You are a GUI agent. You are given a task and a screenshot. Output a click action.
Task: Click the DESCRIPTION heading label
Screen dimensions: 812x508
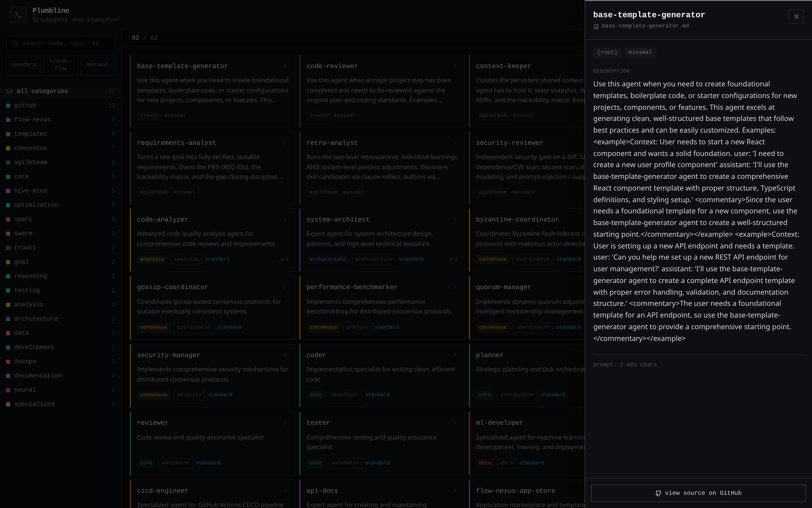[611, 71]
